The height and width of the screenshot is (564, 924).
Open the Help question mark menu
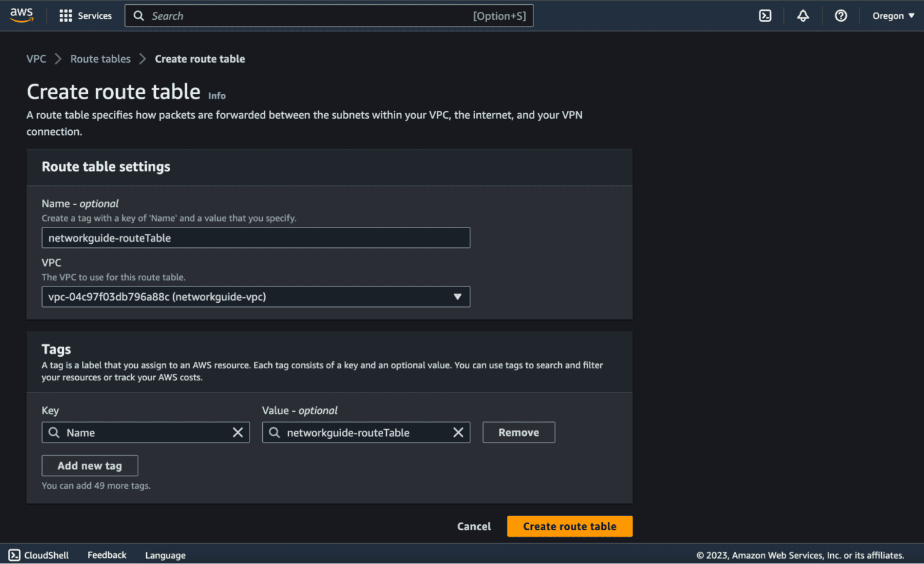840,15
